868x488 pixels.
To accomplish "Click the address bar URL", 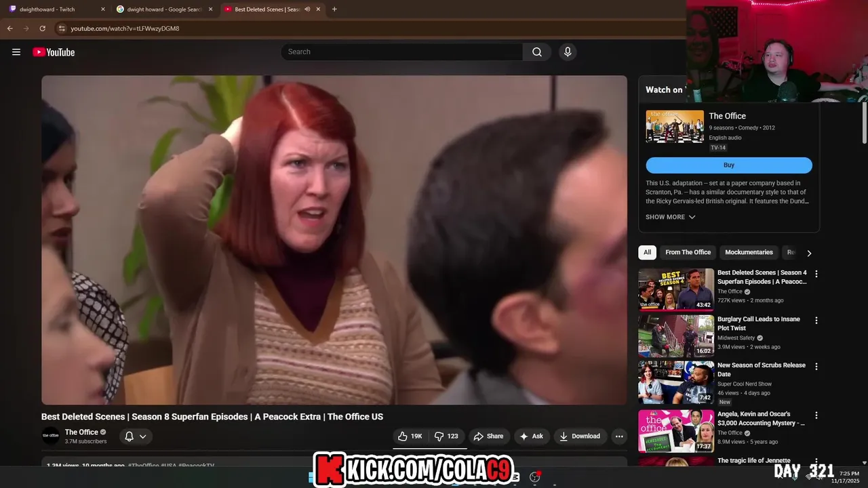I will [x=125, y=28].
